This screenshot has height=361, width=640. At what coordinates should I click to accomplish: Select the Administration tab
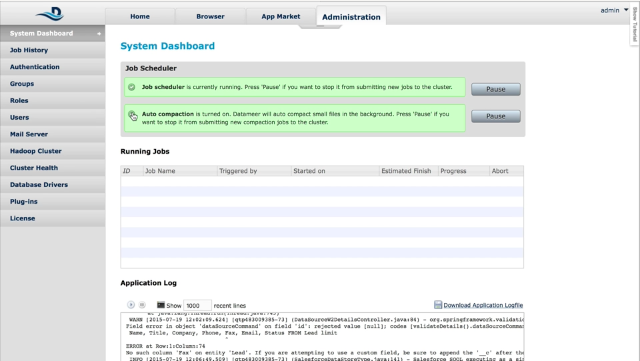point(351,16)
